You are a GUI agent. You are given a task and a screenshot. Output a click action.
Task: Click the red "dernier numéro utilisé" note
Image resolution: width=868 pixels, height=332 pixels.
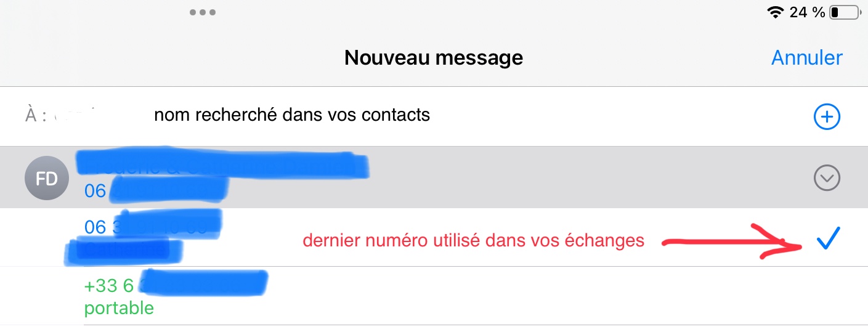(473, 241)
